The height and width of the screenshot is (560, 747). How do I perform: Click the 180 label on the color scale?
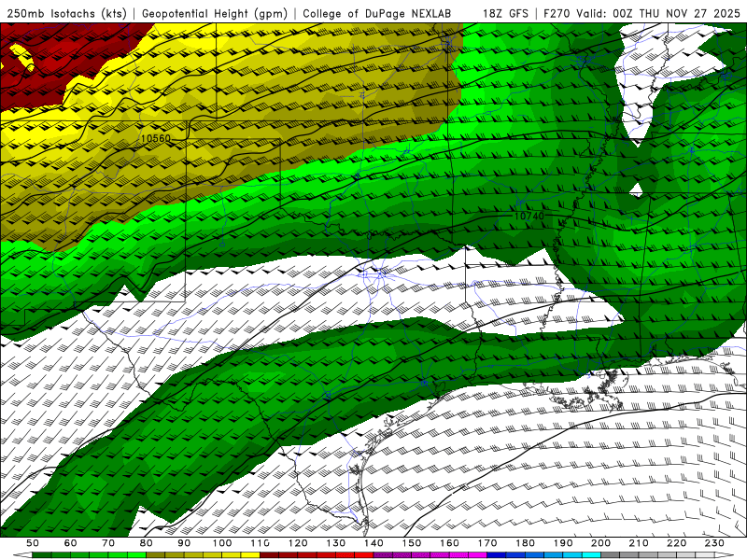click(525, 543)
